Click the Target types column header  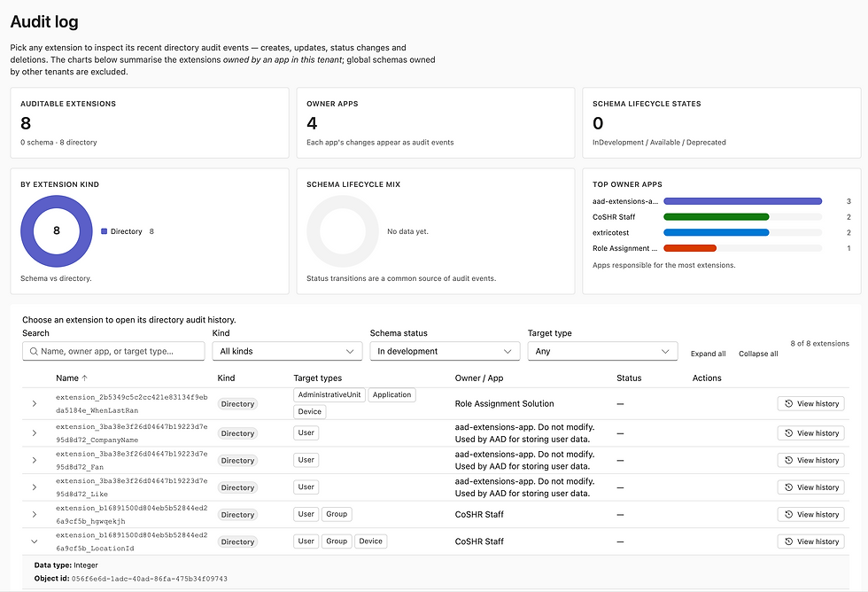pyautogui.click(x=317, y=378)
